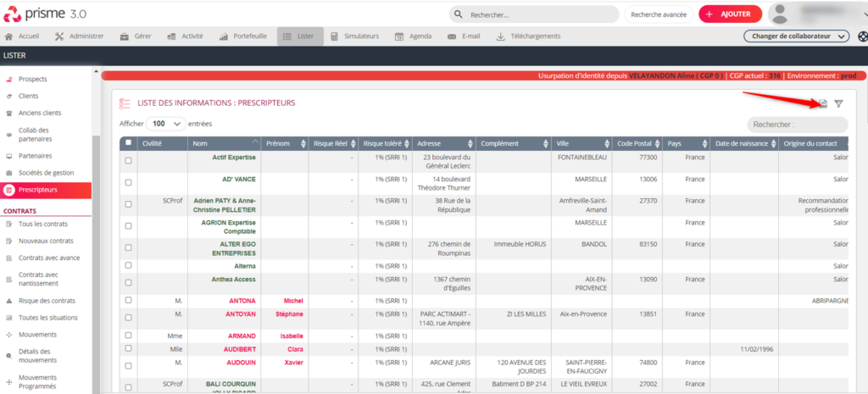868x394 pixels.
Task: Open the filter funnel icon
Action: pyautogui.click(x=838, y=103)
